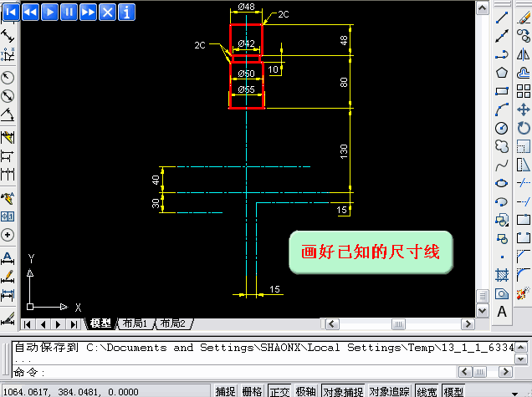This screenshot has height=397, width=532.
Task: Select the Ellipse tool
Action: point(502,183)
